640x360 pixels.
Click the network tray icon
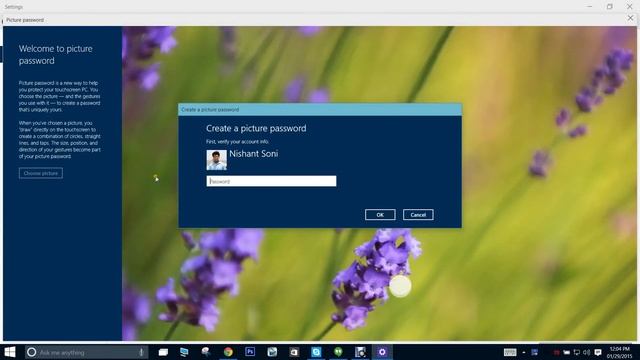[x=577, y=352]
